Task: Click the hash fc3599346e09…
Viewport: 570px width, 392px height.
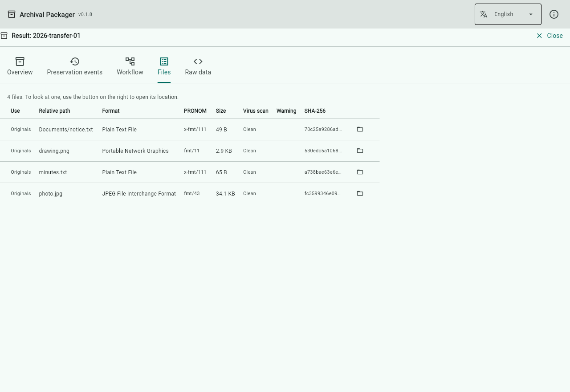Action: (323, 193)
